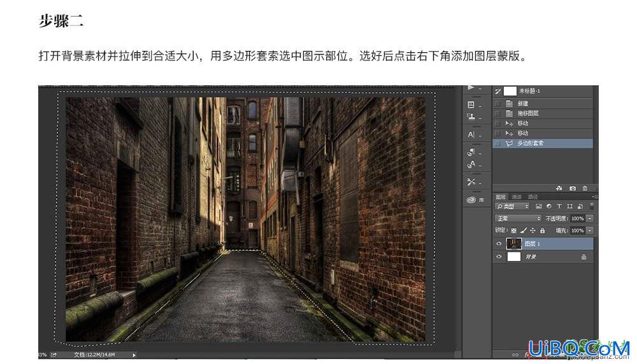Image resolution: width=637 pixels, height=364 pixels.
Task: Filter layers by shape layers icon
Action: [x=569, y=207]
